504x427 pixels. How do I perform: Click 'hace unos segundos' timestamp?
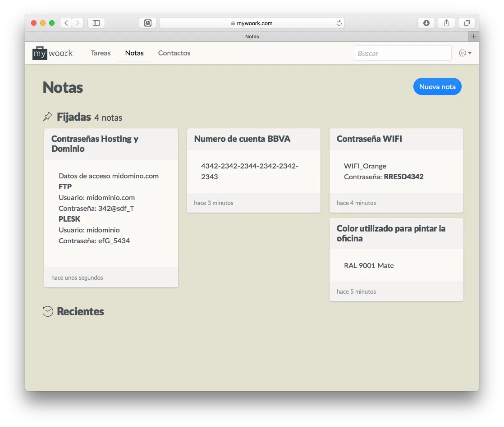(x=77, y=278)
